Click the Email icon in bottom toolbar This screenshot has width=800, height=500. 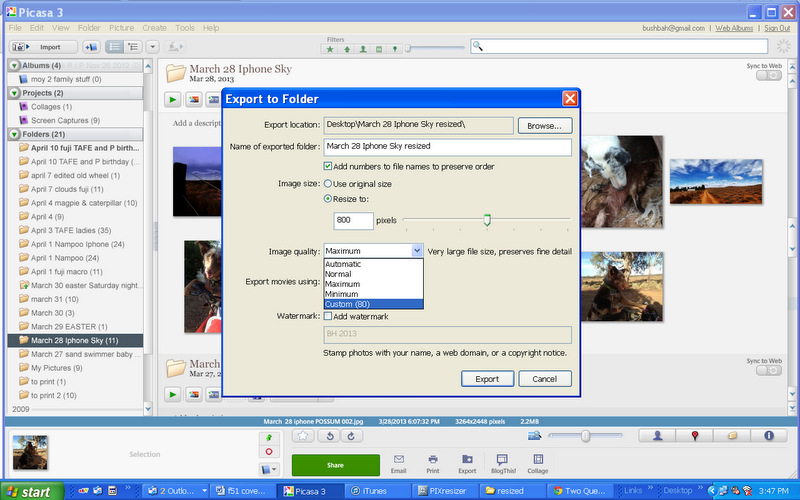click(x=398, y=461)
